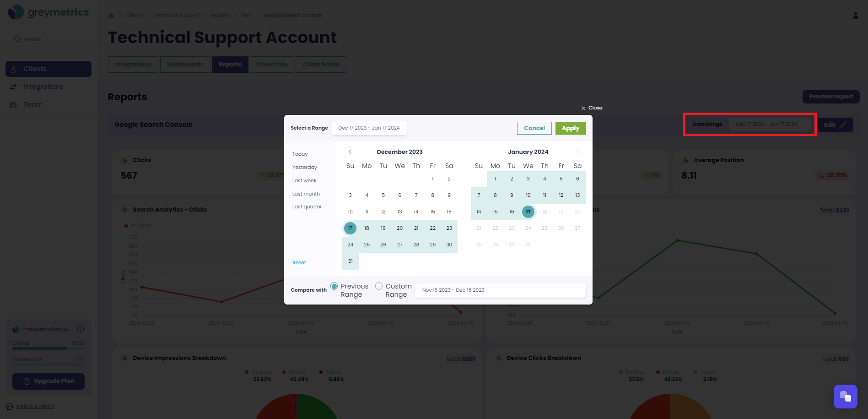
Task: Choose Custom Range for comparison
Action: pos(378,285)
